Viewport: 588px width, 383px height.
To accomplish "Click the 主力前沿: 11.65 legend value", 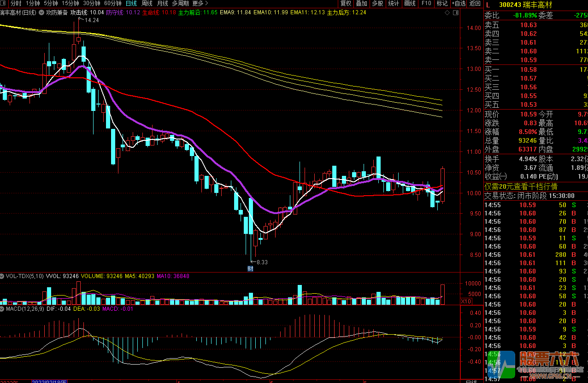I will point(198,12).
